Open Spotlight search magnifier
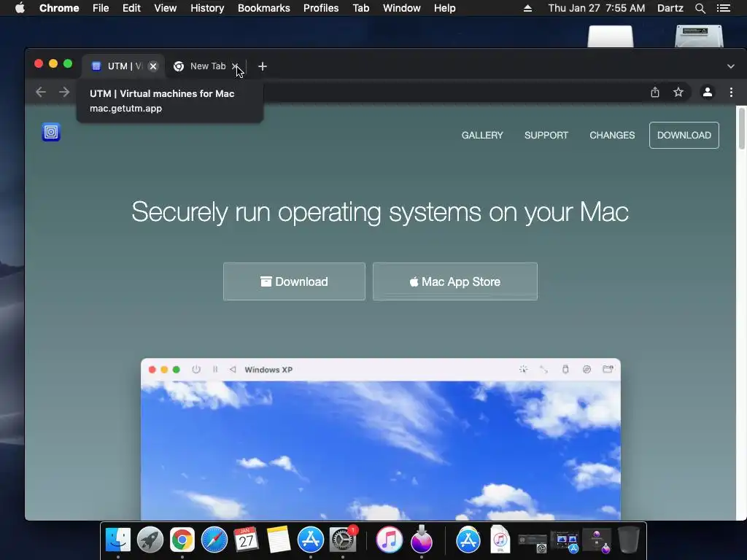747x560 pixels. pos(700,8)
